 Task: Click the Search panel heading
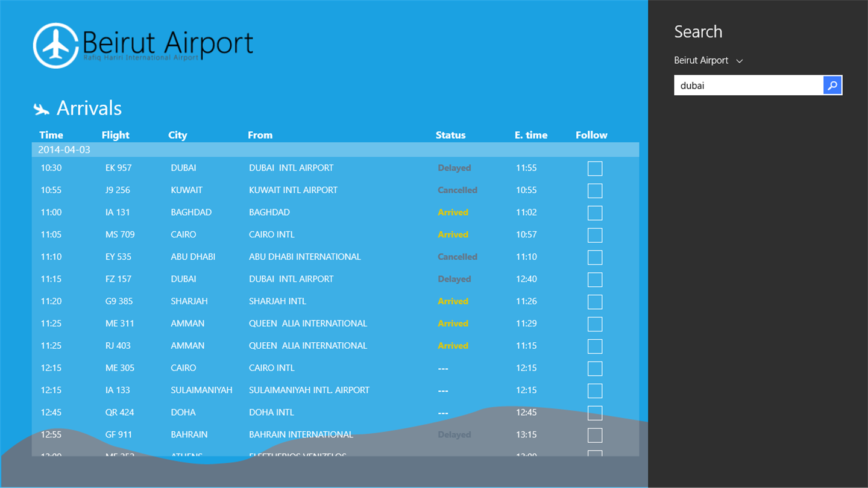click(698, 32)
